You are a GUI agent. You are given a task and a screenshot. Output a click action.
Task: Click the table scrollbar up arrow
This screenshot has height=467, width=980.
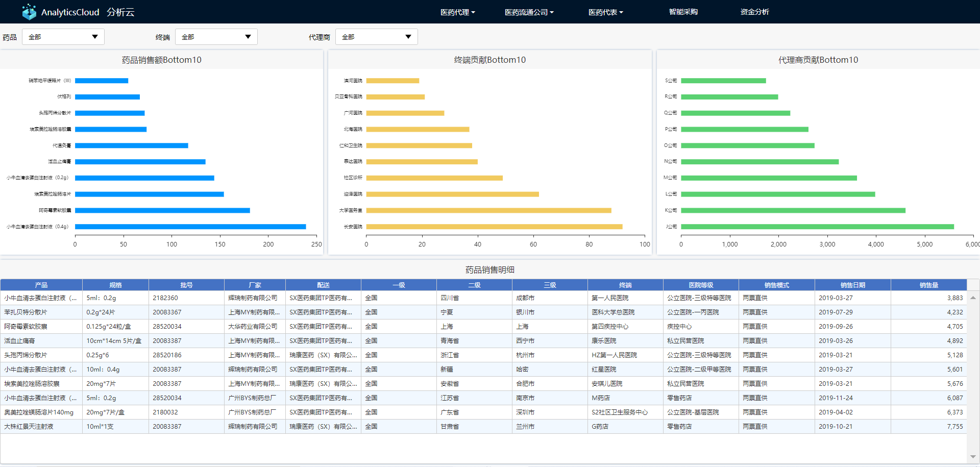[973, 298]
